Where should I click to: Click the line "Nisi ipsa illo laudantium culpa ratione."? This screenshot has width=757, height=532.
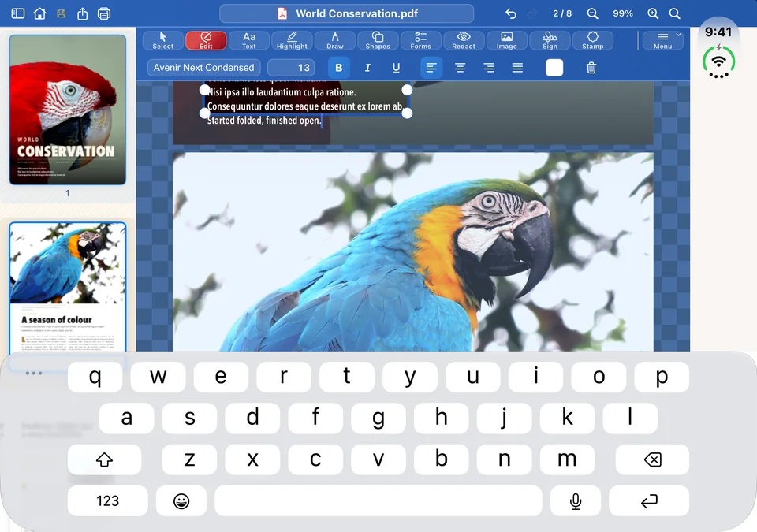click(282, 92)
